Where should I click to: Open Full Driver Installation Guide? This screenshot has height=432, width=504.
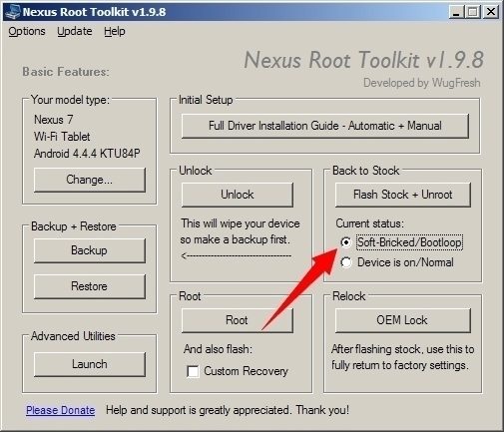[x=325, y=126]
